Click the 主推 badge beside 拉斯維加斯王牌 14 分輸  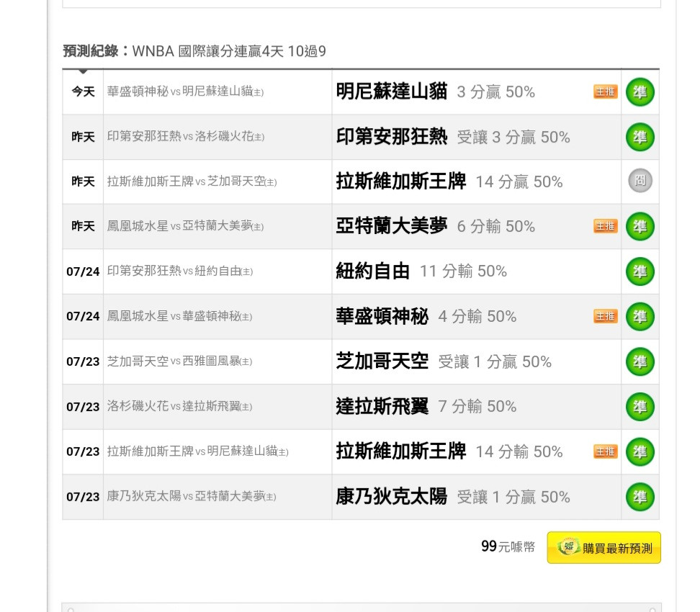(x=606, y=451)
